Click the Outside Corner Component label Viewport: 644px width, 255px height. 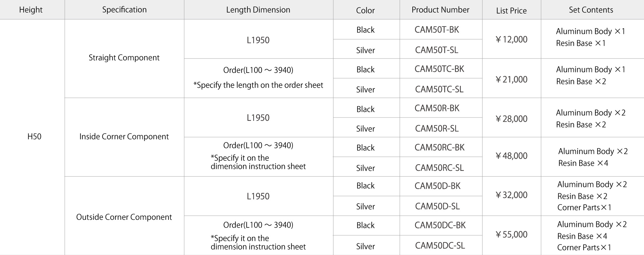click(124, 217)
